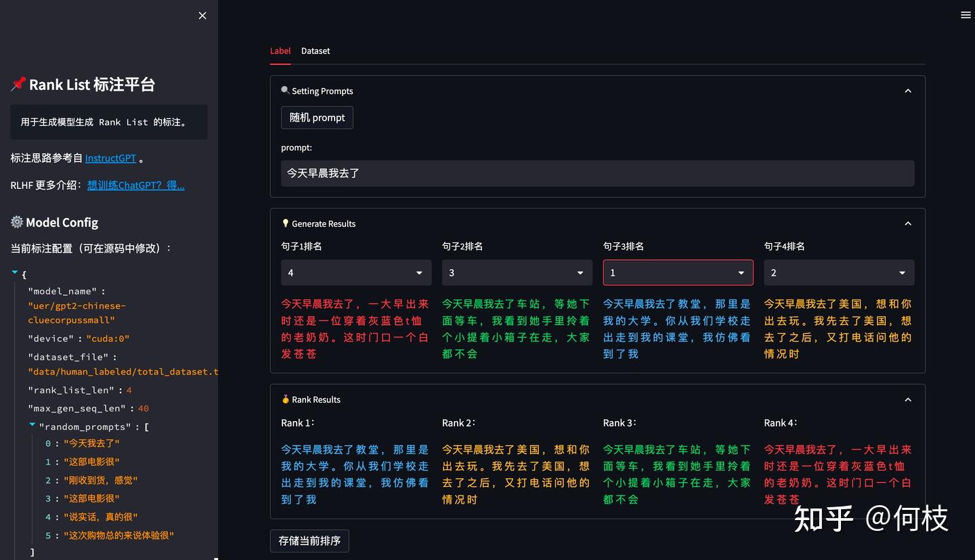The width and height of the screenshot is (975, 560).
Task: Click the green generated sentence under 句子2排名
Action: click(517, 329)
